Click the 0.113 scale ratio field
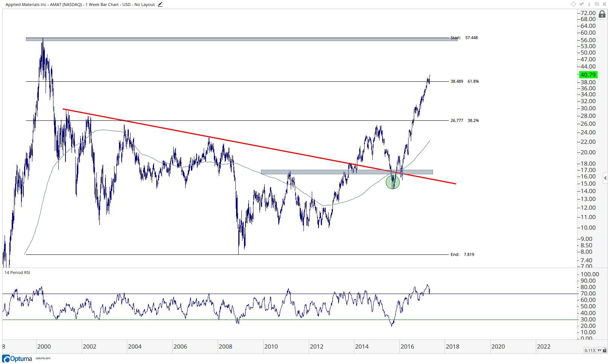The image size is (610, 364). (x=590, y=350)
